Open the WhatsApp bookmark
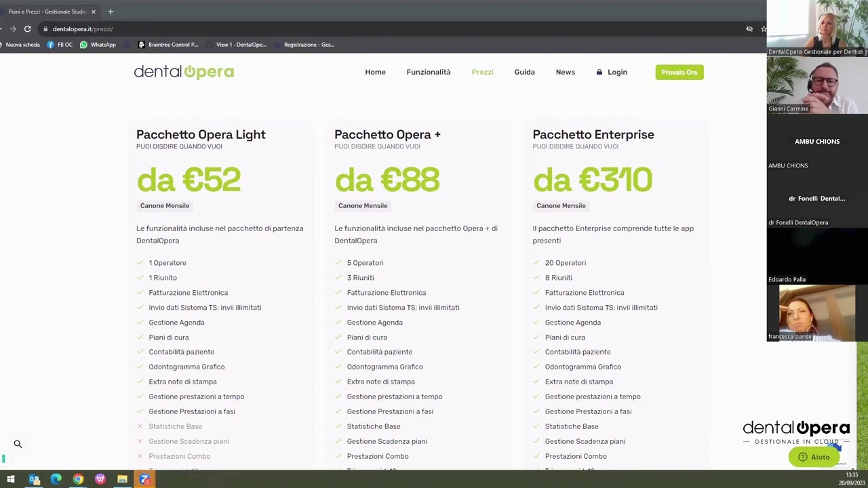868x488 pixels. coord(98,45)
